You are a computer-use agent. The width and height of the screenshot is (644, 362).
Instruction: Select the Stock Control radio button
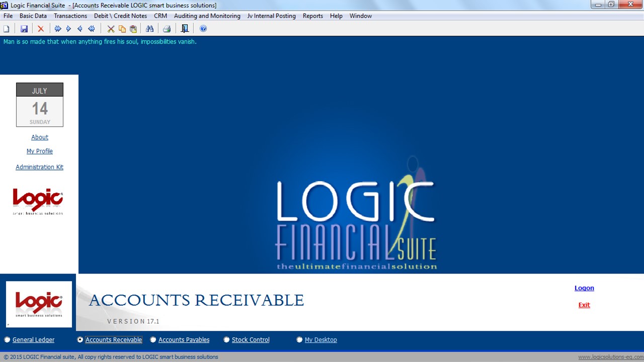pyautogui.click(x=226, y=340)
